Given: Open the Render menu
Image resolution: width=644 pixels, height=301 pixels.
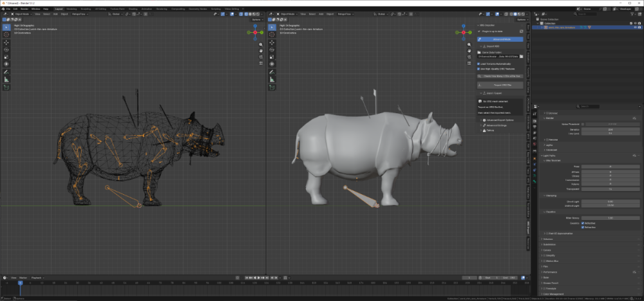Looking at the screenshot, I should (x=24, y=8).
